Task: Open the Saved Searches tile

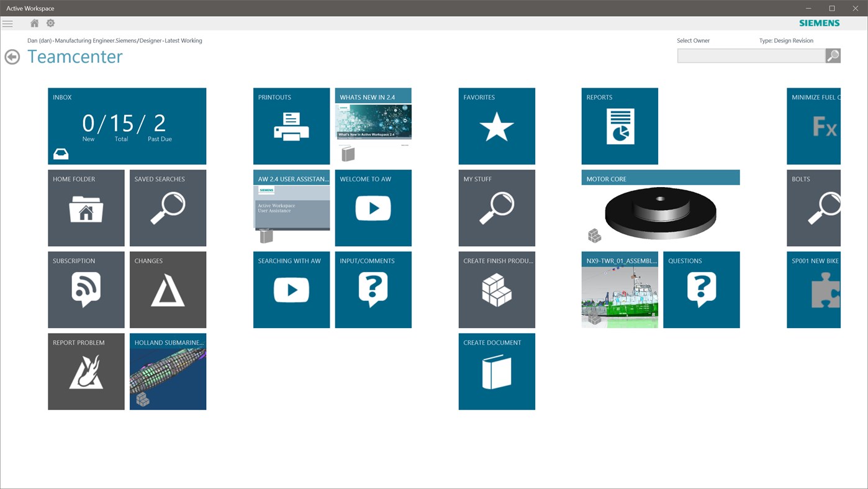Action: coord(168,208)
